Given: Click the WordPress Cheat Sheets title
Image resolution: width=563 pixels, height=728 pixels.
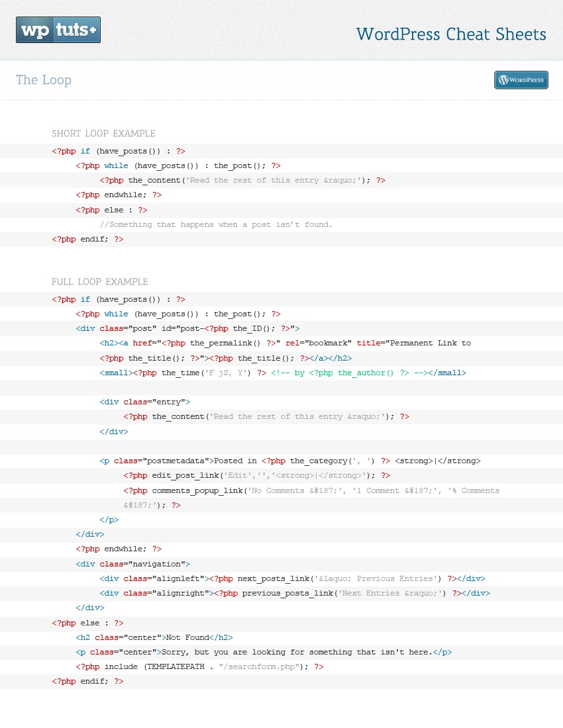Looking at the screenshot, I should 450,34.
